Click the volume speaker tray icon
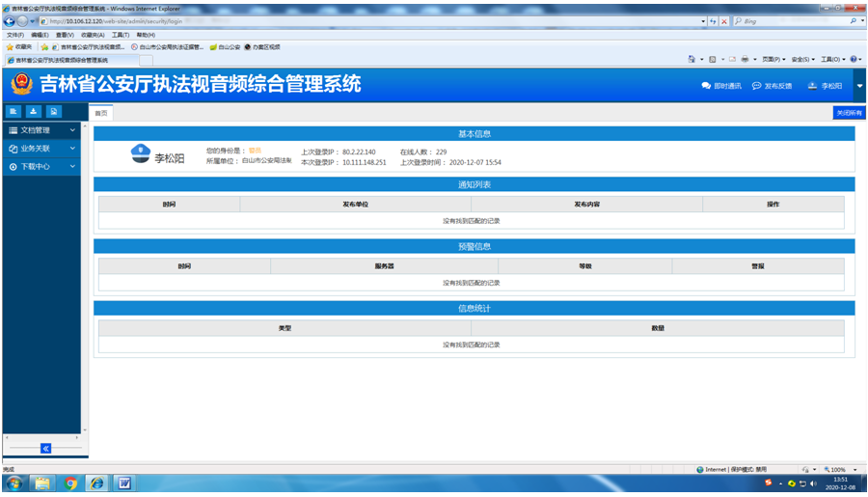Viewport: 868px width, 497px height. (x=813, y=483)
